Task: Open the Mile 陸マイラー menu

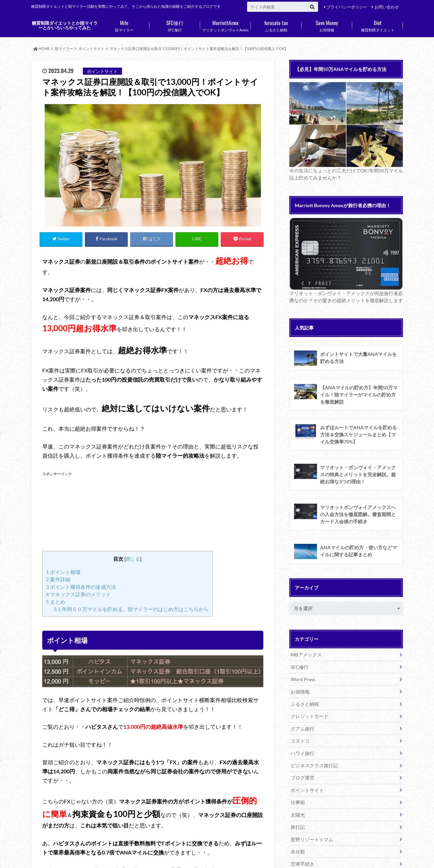Action: pyautogui.click(x=124, y=26)
